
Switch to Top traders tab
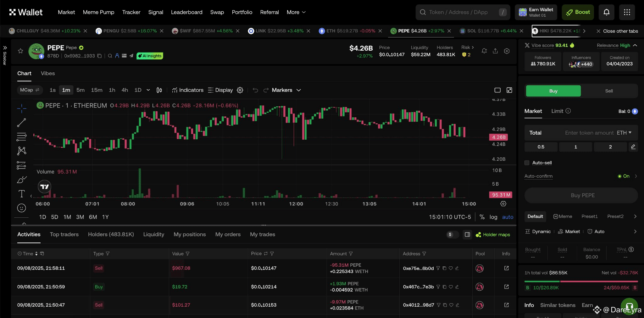64,234
